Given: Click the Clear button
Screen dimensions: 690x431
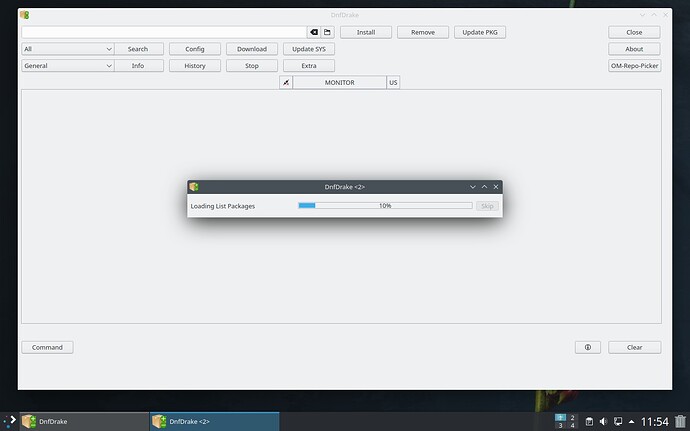Looking at the screenshot, I should pos(634,347).
